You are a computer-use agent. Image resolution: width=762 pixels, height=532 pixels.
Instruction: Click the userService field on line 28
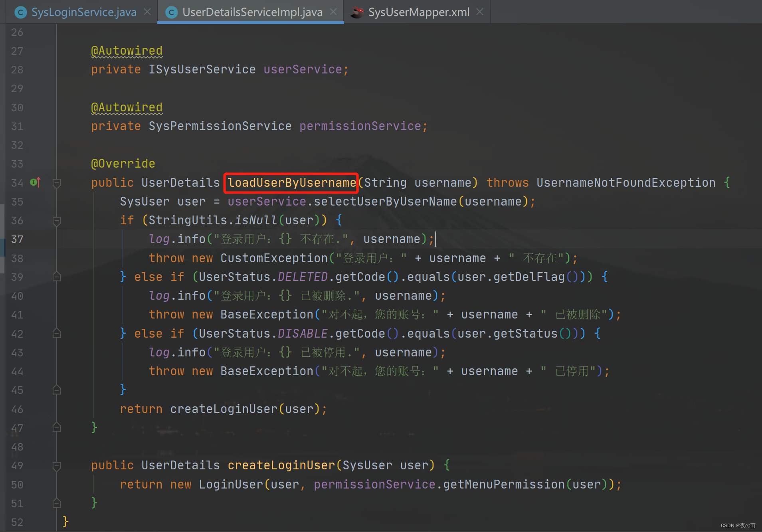303,69
